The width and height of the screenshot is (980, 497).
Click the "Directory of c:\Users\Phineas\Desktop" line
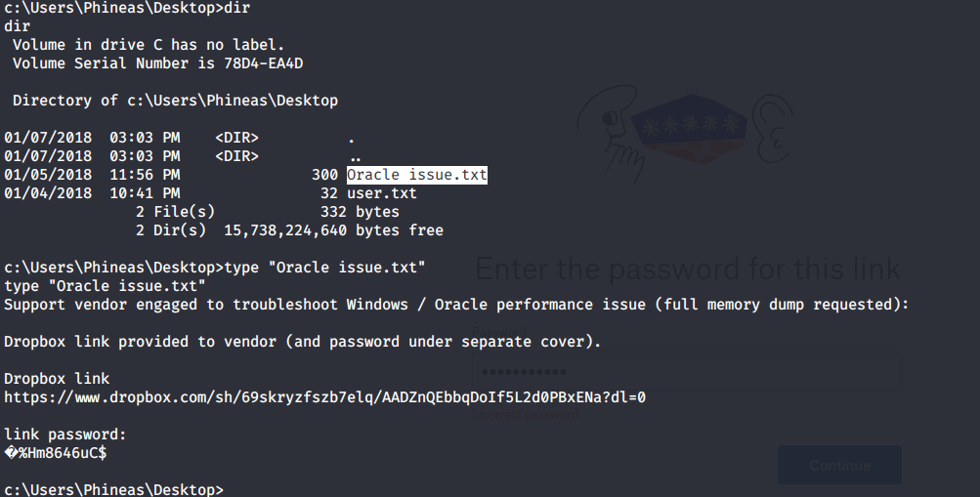tap(175, 101)
